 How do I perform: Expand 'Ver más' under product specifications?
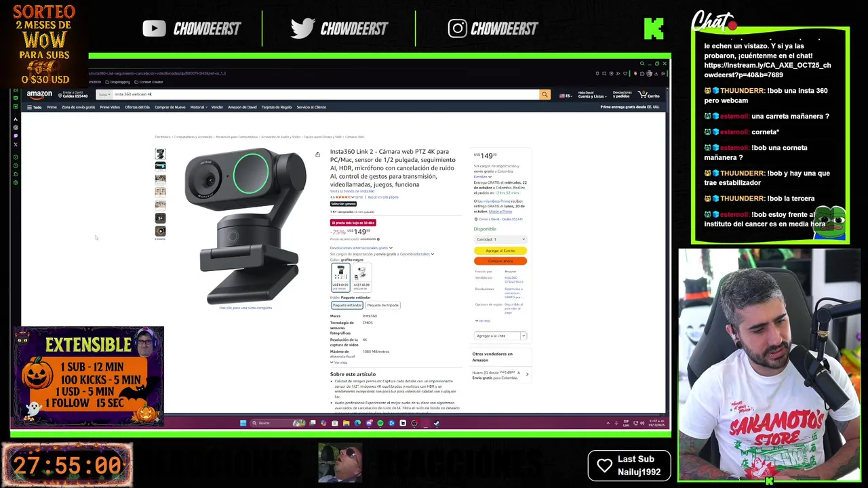coord(339,363)
